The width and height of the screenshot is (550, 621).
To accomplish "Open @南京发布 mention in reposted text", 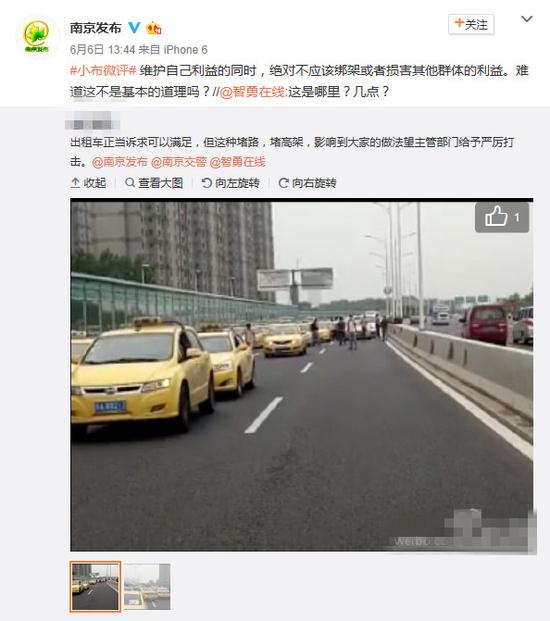I will (120, 162).
